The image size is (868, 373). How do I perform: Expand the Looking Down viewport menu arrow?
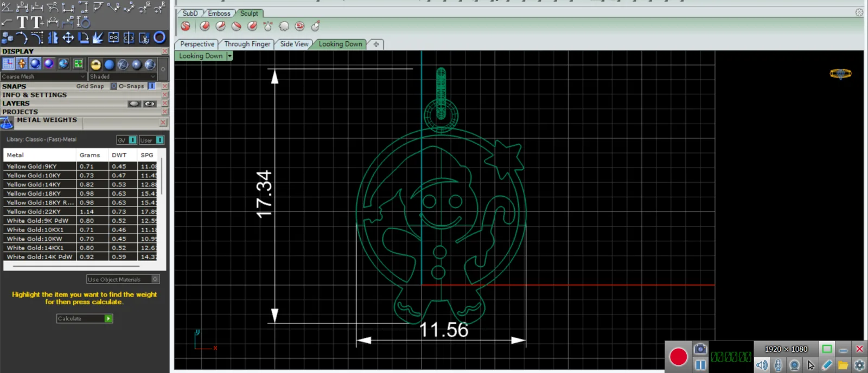[229, 56]
